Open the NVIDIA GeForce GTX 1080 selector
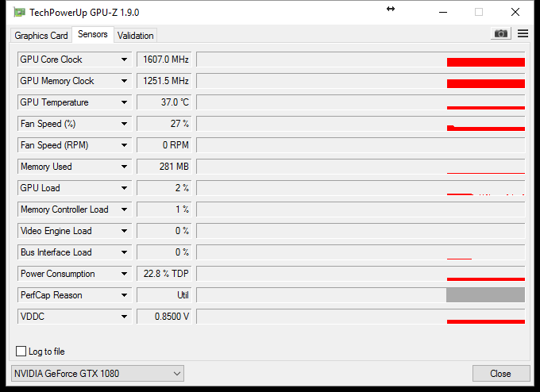Viewport: 540px width, 392px height. pos(98,373)
